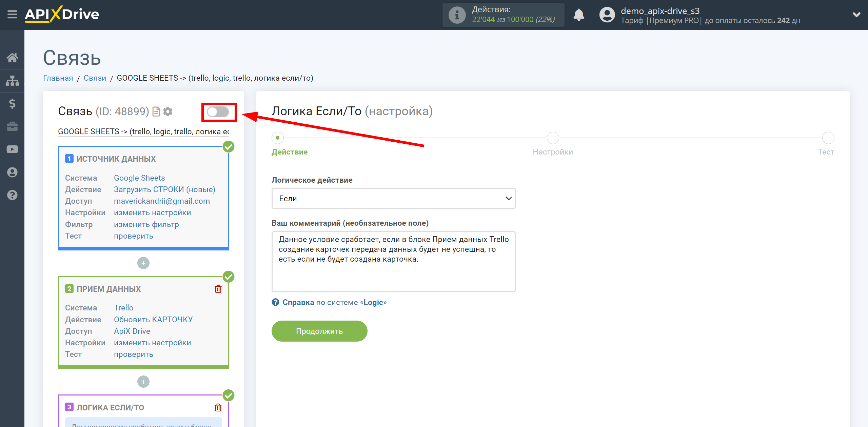Click Обновить КАРТОЧКУ action link

[x=153, y=319]
